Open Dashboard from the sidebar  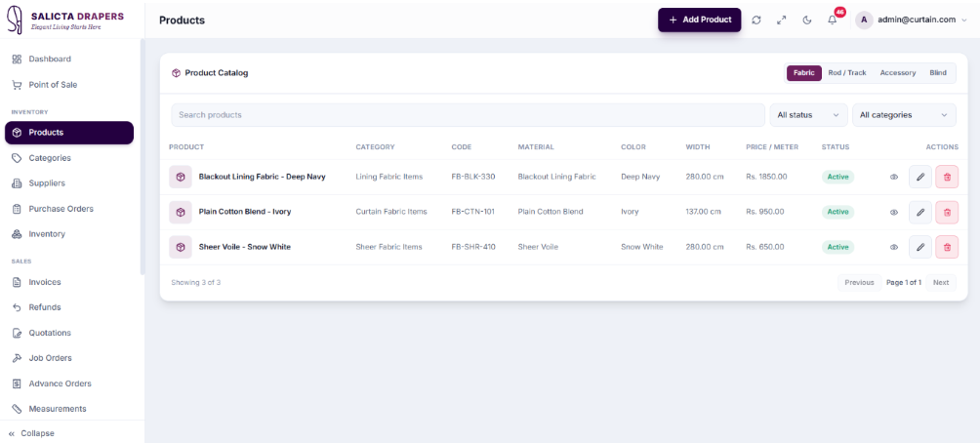(69, 59)
